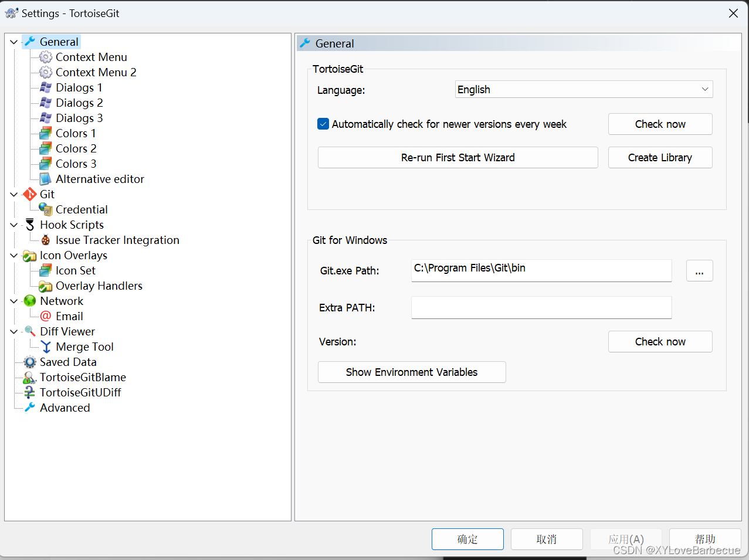Click the Email @ icon
This screenshot has height=560, width=749.
click(x=46, y=316)
